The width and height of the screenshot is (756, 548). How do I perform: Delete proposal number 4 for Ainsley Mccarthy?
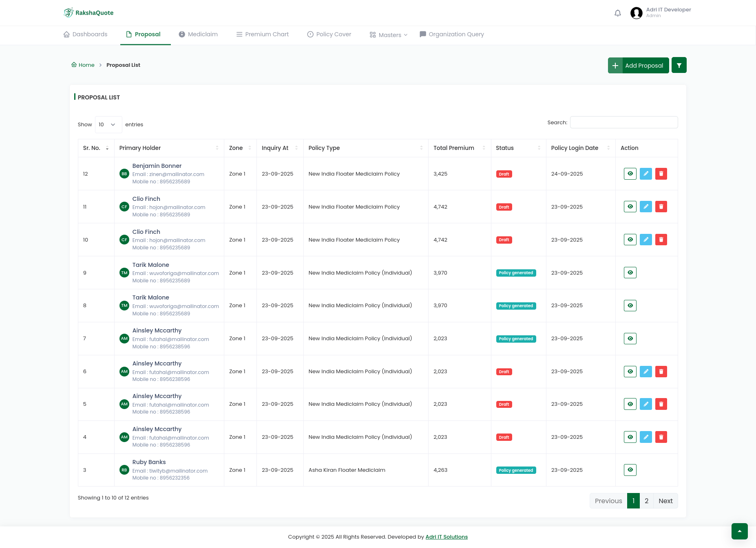pos(661,437)
